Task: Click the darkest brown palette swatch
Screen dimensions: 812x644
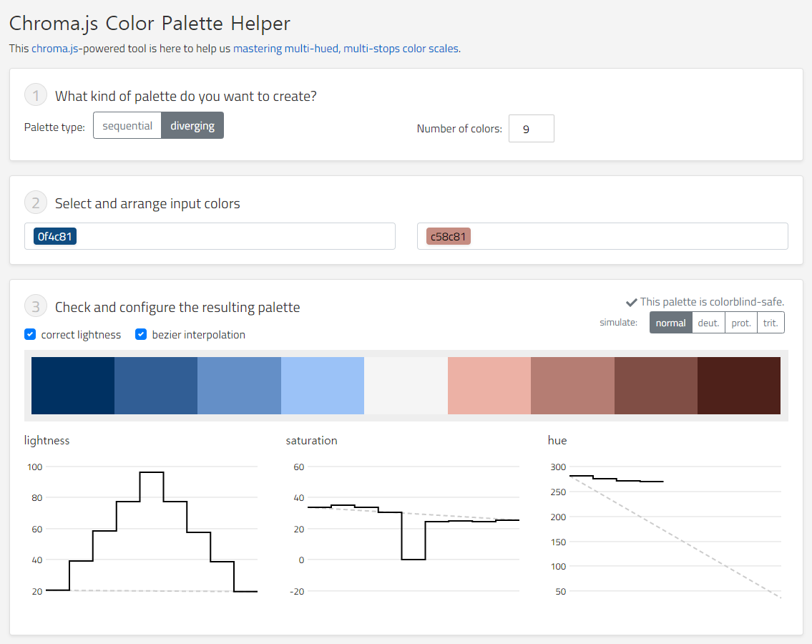Action: tap(739, 386)
